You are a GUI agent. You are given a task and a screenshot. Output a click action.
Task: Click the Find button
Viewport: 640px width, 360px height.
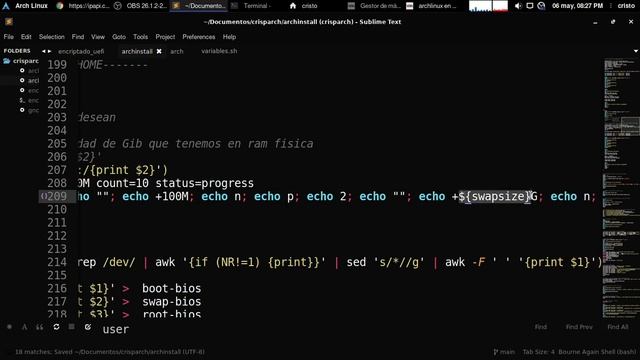540,327
